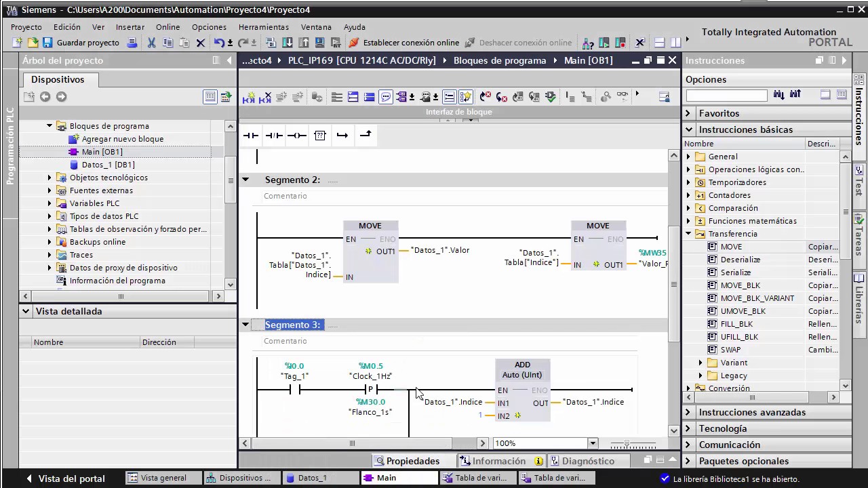
Task: Insert a normally open contact
Action: tap(251, 136)
